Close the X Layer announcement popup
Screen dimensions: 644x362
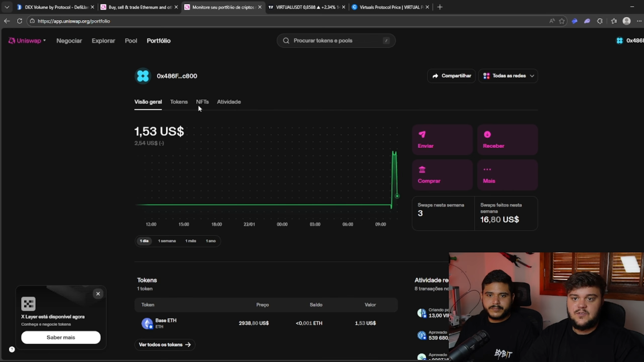[98, 294]
